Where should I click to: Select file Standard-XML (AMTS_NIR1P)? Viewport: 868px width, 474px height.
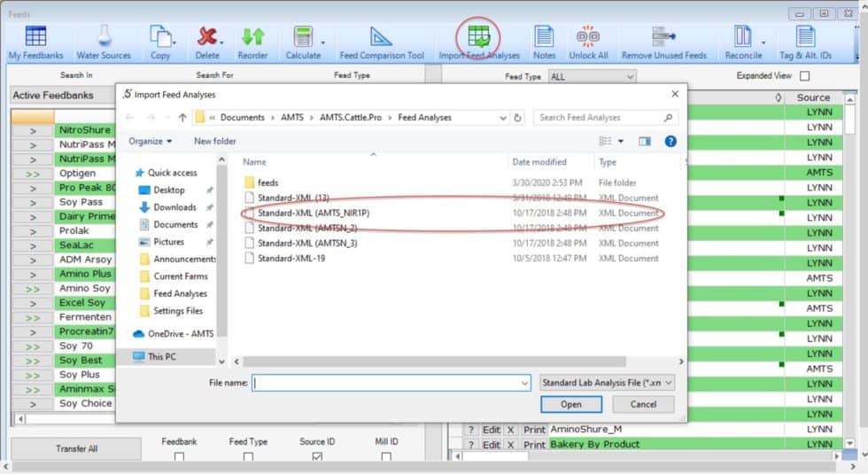[x=314, y=213]
